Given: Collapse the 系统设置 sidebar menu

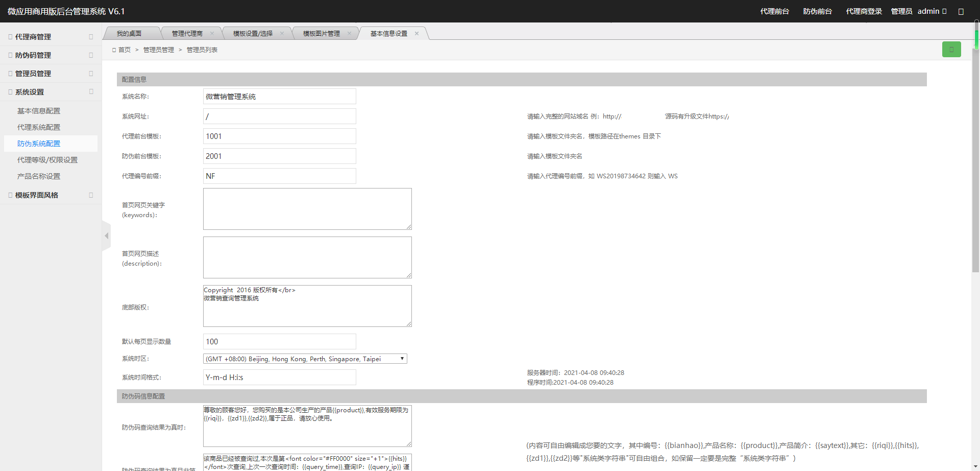Looking at the screenshot, I should tap(51, 92).
